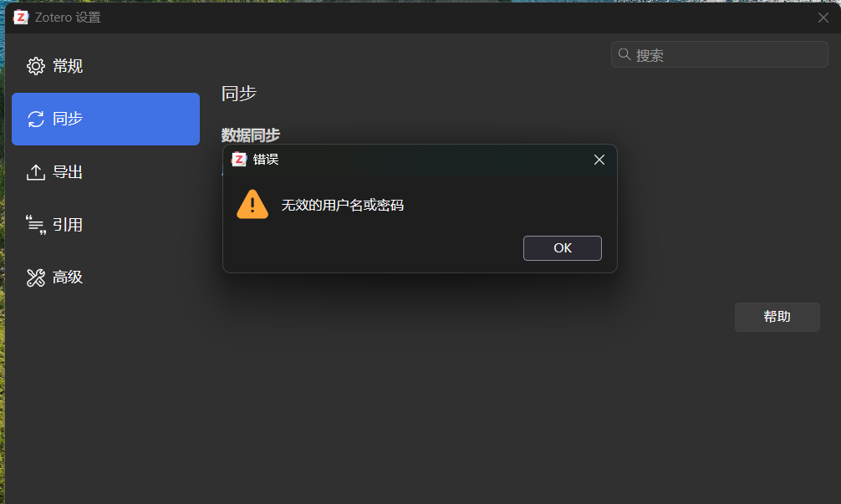Click the 无效的用户名或密码 message text
841x504 pixels.
pos(342,206)
